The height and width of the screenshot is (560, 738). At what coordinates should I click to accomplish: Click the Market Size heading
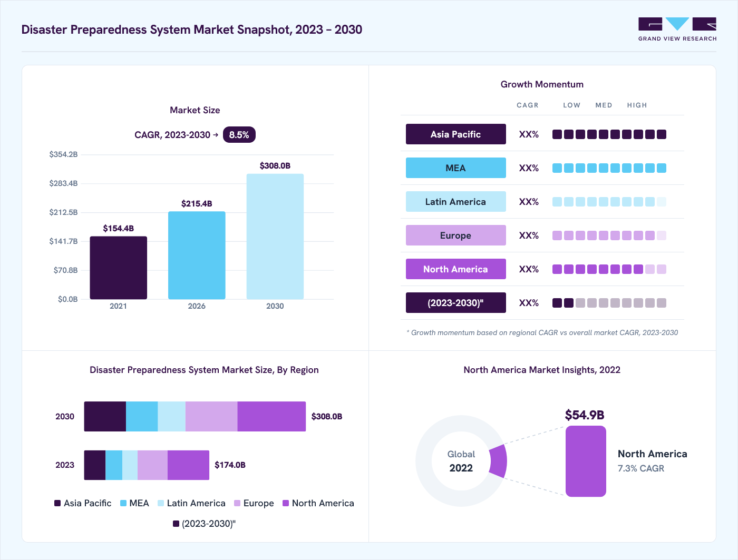pyautogui.click(x=195, y=110)
